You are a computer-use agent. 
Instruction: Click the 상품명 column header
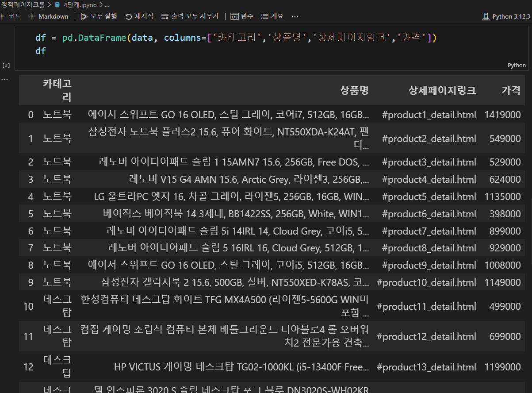354,90
